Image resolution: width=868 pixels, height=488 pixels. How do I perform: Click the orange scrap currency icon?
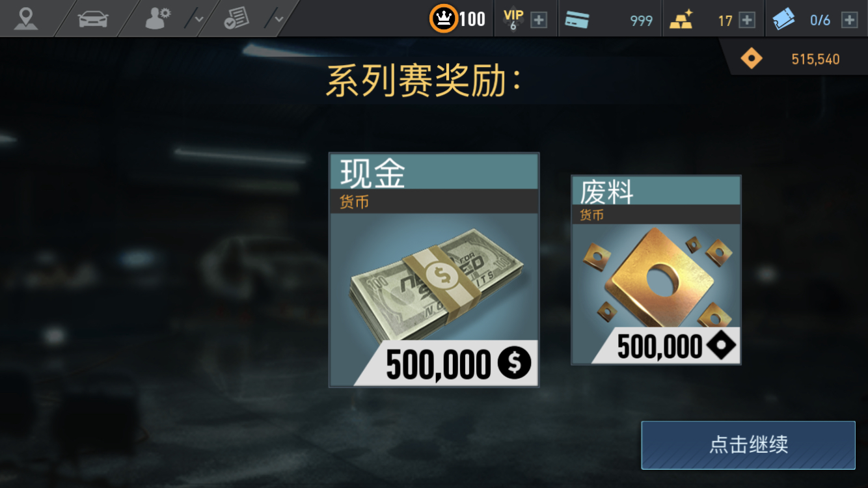pyautogui.click(x=752, y=59)
